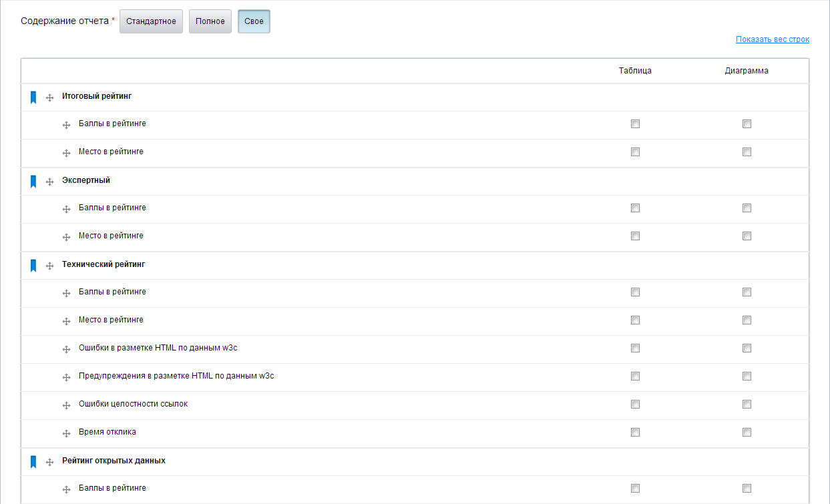830x504 pixels.
Task: Select the Свое report content option
Action: pos(254,21)
